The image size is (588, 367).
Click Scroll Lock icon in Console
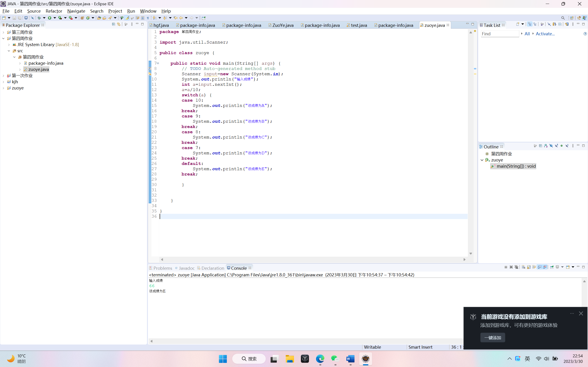tap(529, 267)
